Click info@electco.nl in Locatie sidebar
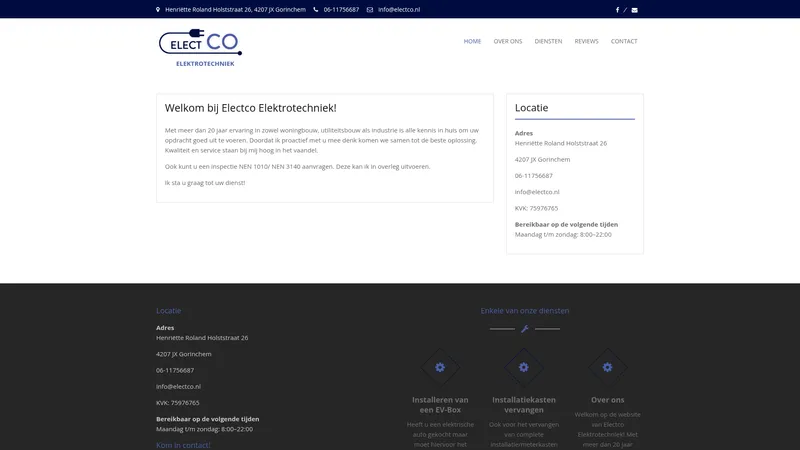 [x=537, y=192]
